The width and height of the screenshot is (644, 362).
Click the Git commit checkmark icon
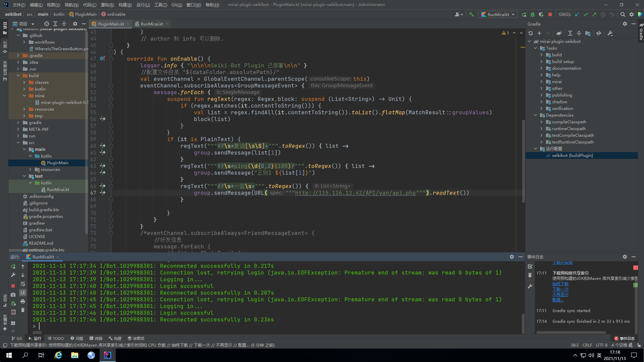point(586,14)
